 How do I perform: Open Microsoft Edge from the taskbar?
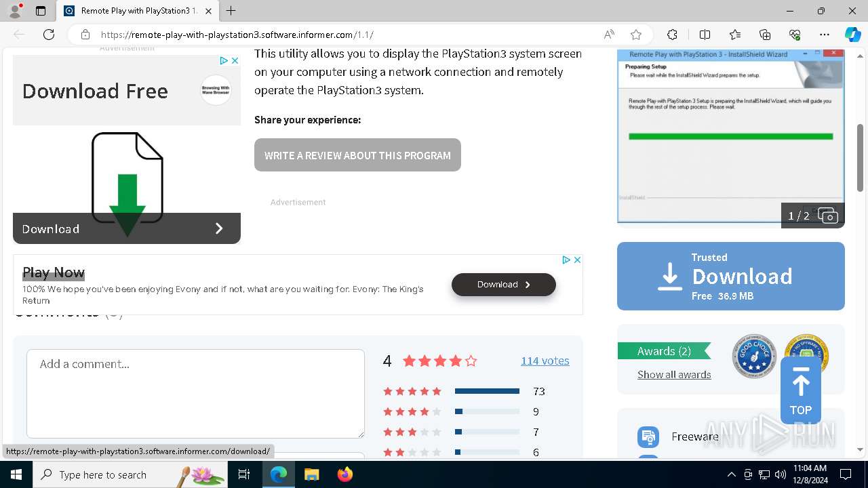(x=279, y=474)
